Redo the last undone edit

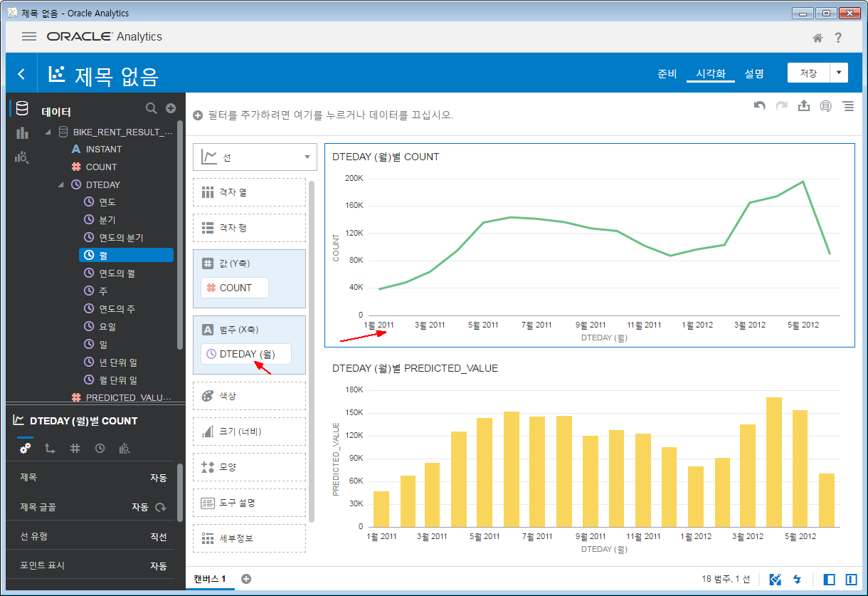point(782,105)
